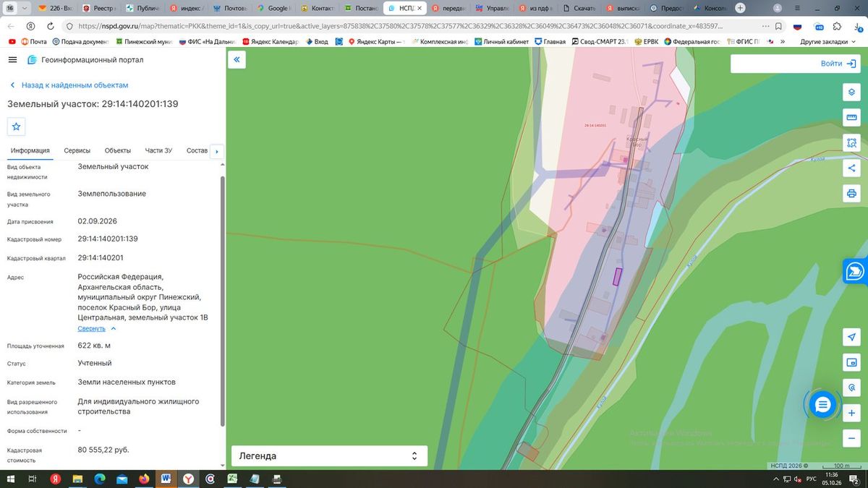Image resolution: width=868 pixels, height=488 pixels.
Task: Click the info panel vertical scrollbar
Action: click(x=222, y=301)
